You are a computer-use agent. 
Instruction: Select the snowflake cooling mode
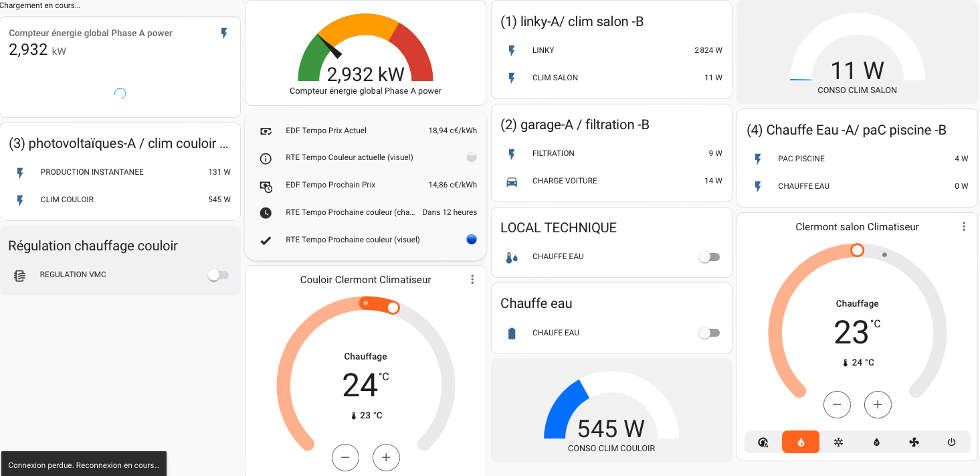point(838,442)
